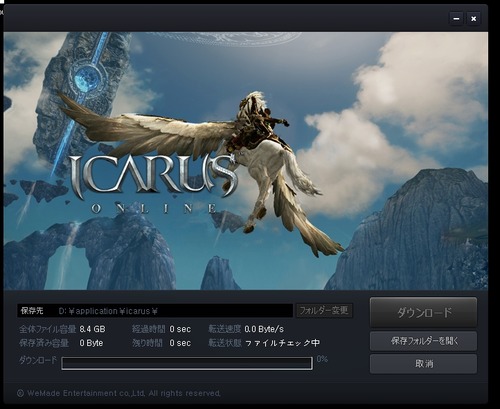Click the download progress bar

coord(187,363)
